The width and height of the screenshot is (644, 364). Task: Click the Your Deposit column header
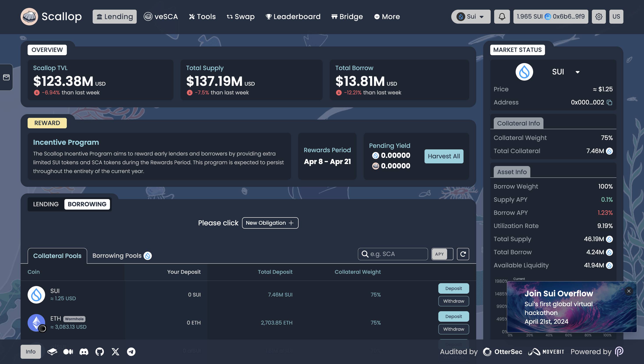click(x=184, y=272)
